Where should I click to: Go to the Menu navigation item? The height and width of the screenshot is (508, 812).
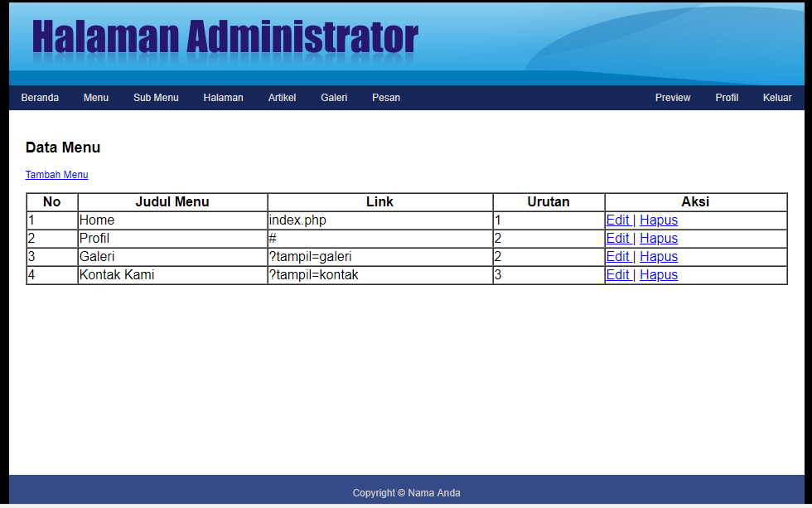(x=96, y=98)
